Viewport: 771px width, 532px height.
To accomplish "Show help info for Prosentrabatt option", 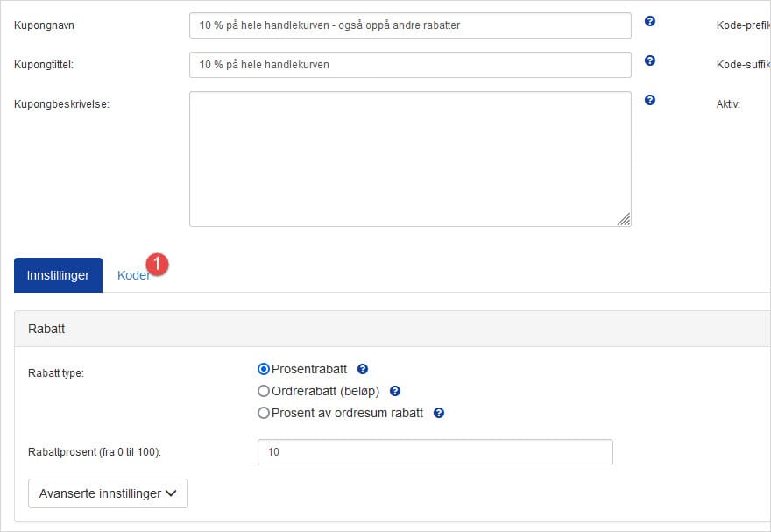I will pos(363,370).
